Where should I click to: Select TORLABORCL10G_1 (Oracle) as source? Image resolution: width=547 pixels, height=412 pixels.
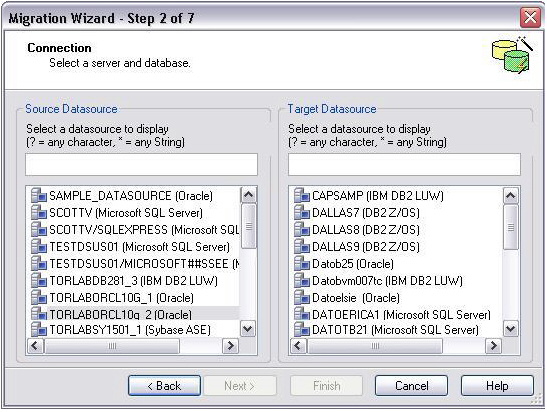[121, 298]
